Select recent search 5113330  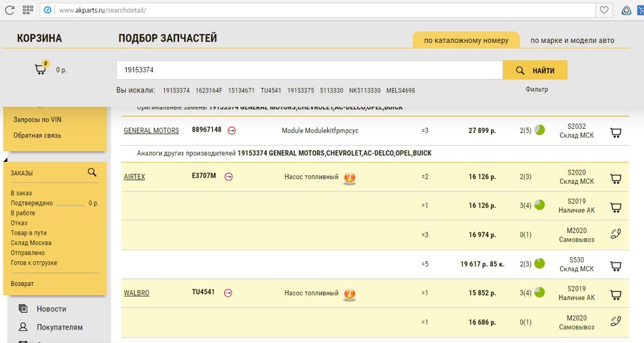(331, 91)
